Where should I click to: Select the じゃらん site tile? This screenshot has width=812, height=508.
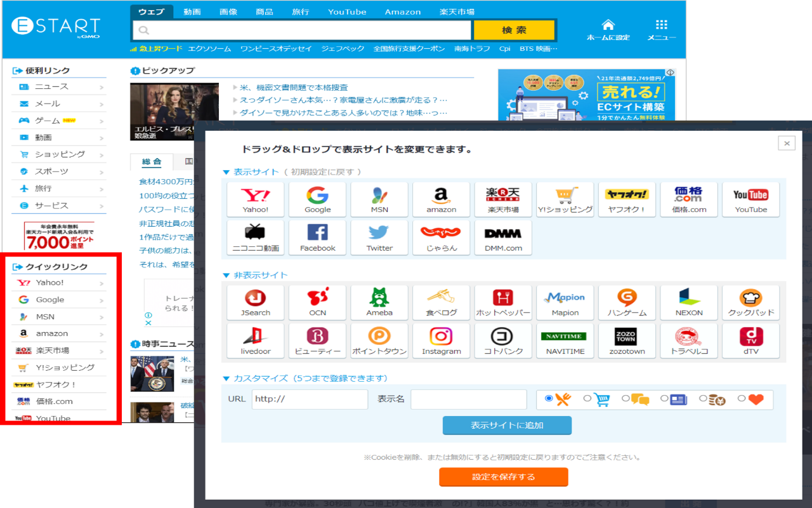(441, 238)
